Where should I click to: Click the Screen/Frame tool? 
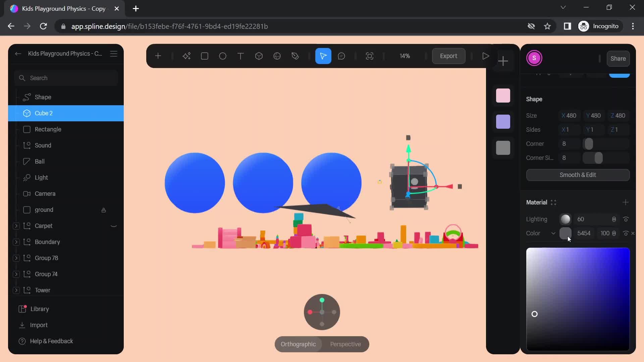point(370,56)
